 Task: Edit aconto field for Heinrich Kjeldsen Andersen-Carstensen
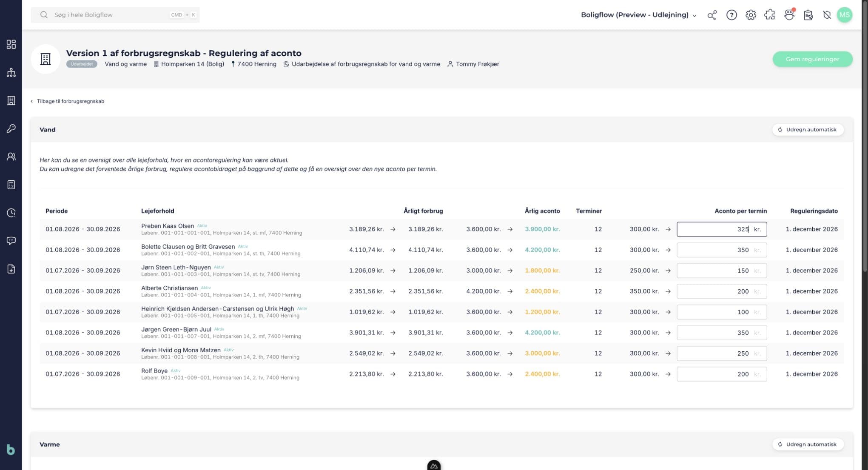tap(722, 312)
